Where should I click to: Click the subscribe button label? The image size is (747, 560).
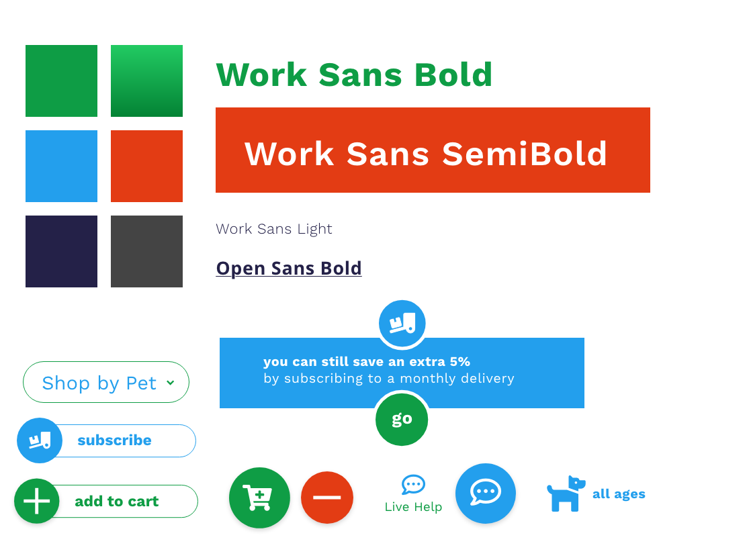coord(114,440)
